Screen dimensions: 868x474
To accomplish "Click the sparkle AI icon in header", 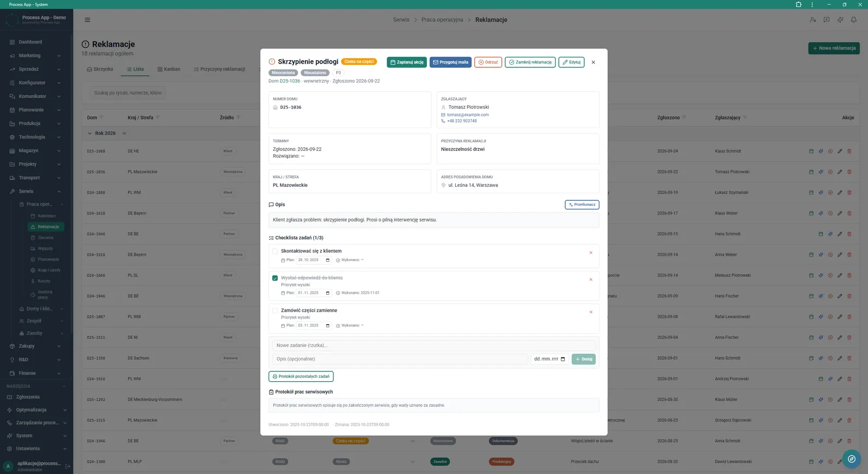I will (840, 20).
